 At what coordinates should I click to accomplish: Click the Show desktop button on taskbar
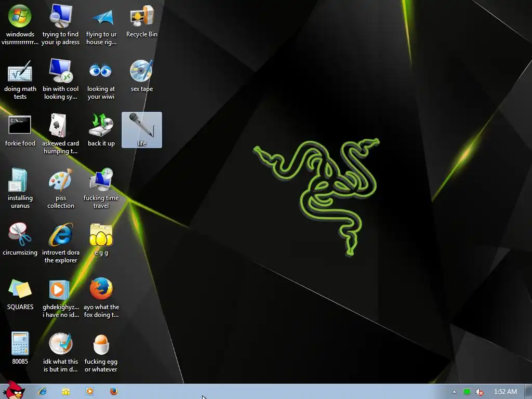coord(528,392)
